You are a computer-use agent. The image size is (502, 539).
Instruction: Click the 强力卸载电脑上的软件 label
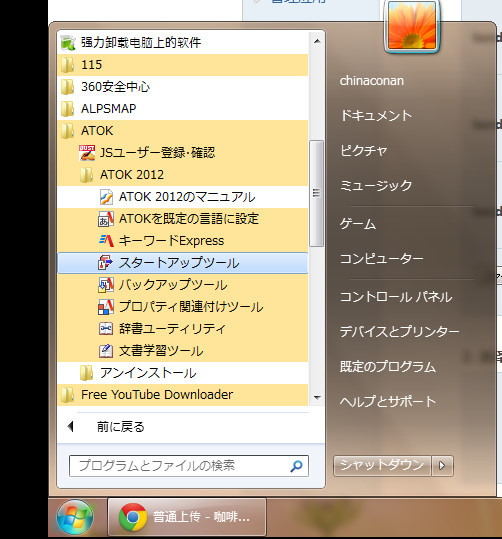(141, 43)
